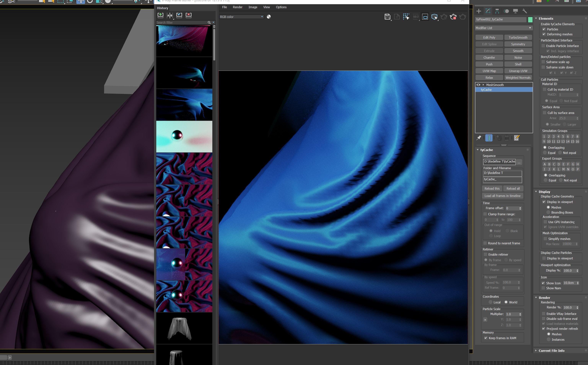Open the Options menu
The width and height of the screenshot is (588, 365).
[281, 7]
